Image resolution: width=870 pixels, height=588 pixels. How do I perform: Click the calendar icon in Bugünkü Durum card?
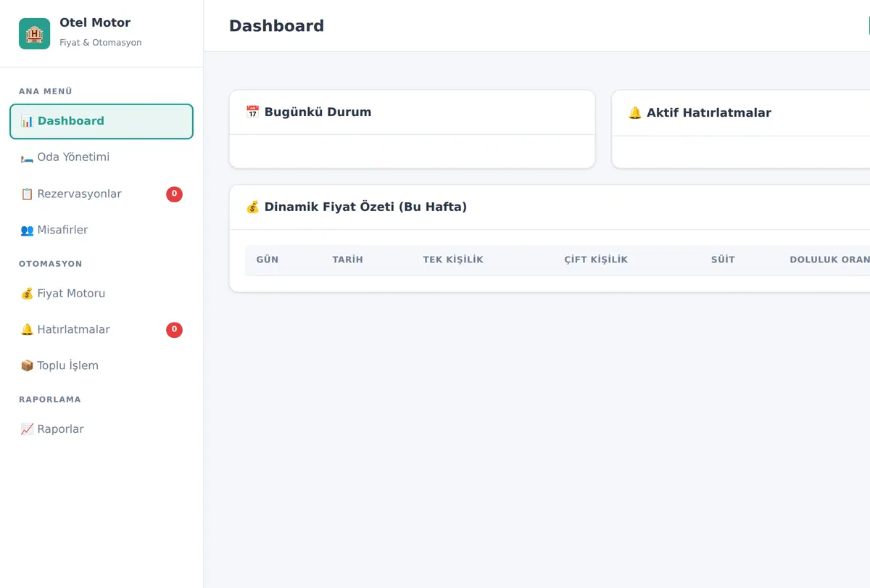pos(252,112)
